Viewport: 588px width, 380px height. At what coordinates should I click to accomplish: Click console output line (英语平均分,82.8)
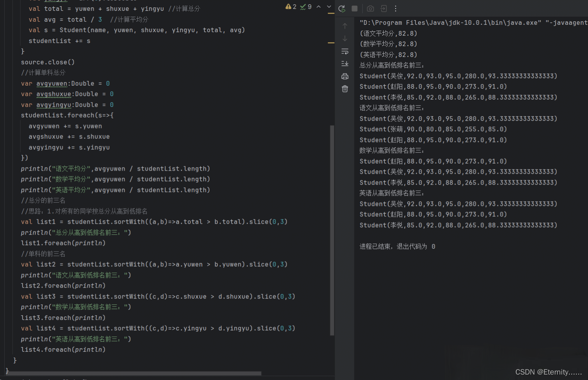(388, 55)
